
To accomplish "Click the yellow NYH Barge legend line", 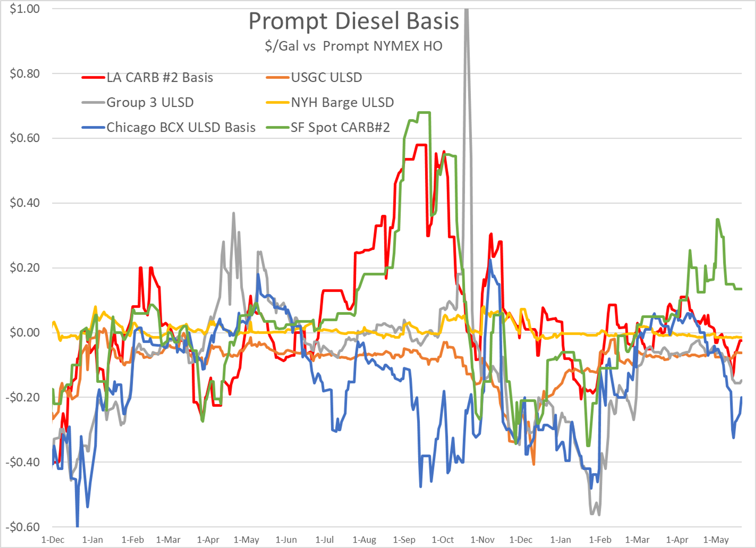I will click(278, 102).
